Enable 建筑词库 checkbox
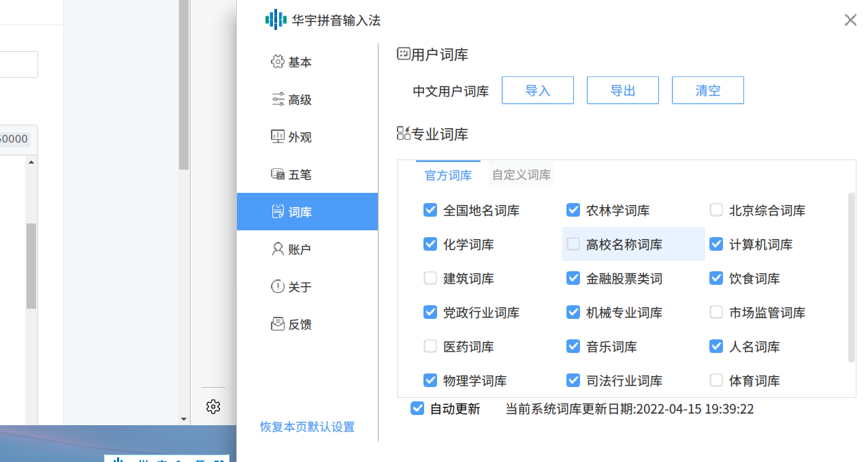Screen dimensions: 868x462 (430, 278)
